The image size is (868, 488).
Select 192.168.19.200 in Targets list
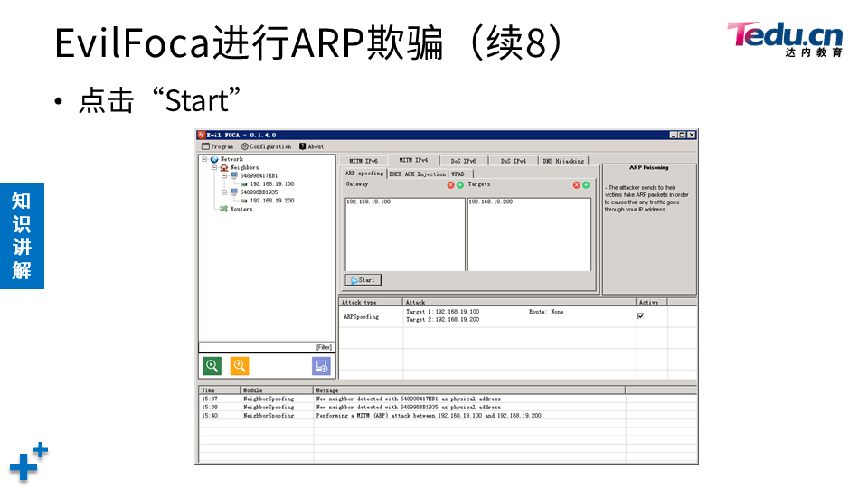[x=491, y=202]
